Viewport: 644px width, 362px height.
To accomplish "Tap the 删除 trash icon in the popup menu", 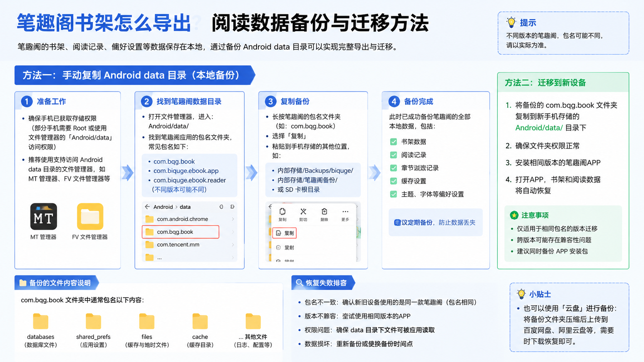I will tap(324, 212).
